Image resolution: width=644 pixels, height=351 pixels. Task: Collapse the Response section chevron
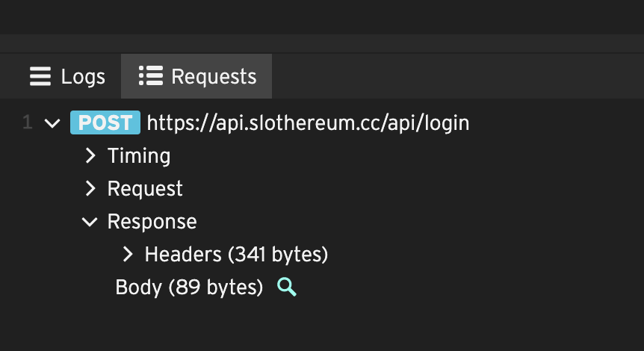click(90, 222)
